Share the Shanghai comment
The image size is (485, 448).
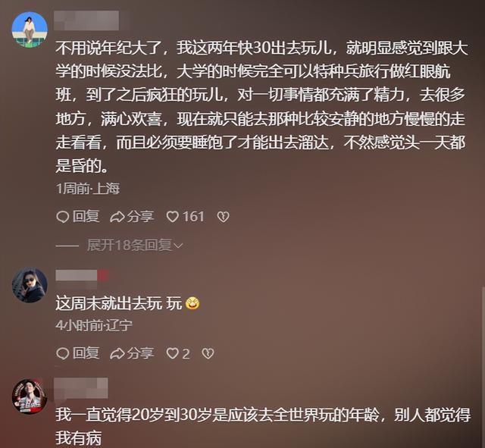tap(132, 217)
